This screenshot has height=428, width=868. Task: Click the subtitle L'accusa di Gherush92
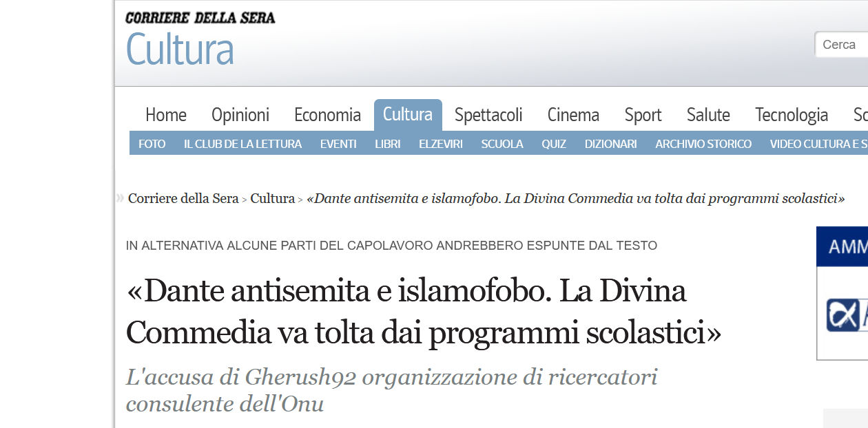point(391,390)
